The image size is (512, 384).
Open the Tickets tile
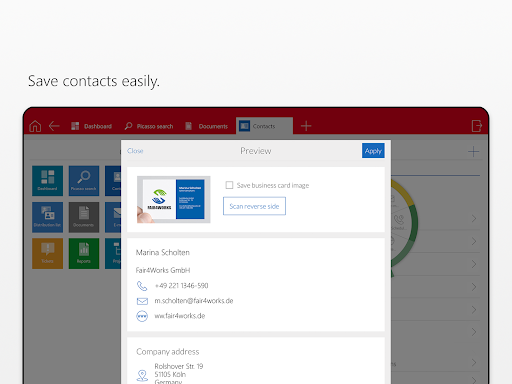(x=47, y=253)
